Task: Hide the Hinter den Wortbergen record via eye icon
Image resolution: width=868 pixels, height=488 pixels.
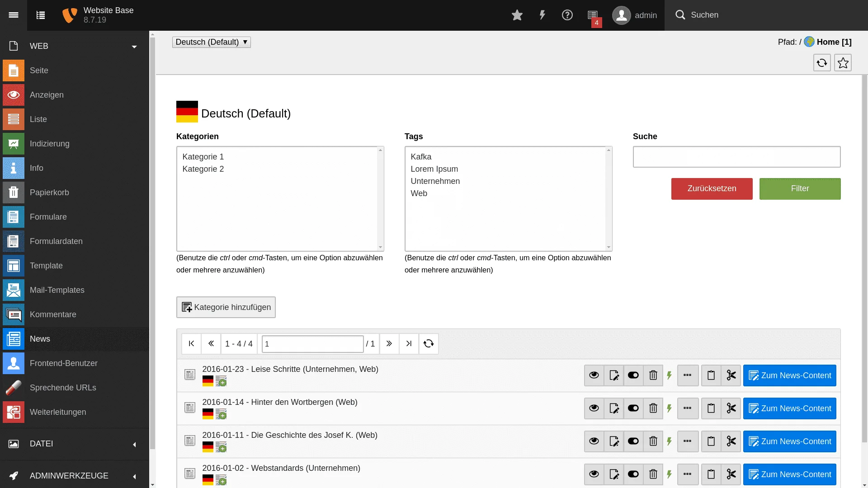Action: pos(594,408)
